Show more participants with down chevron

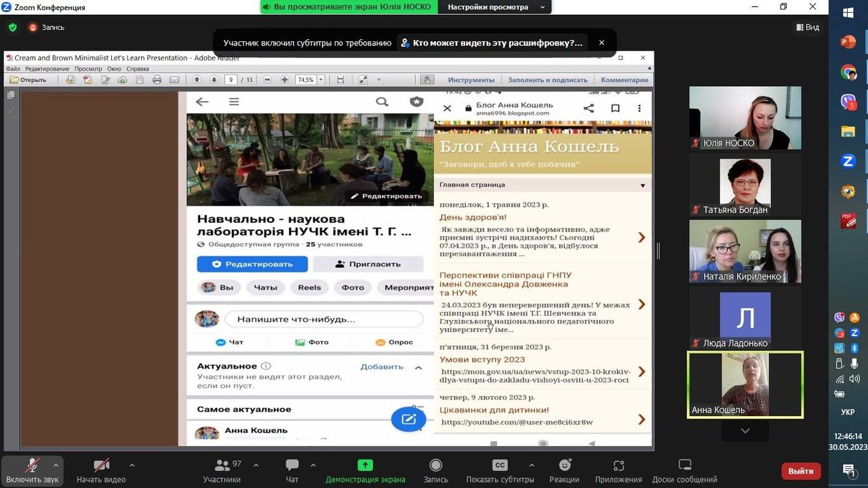tap(745, 430)
